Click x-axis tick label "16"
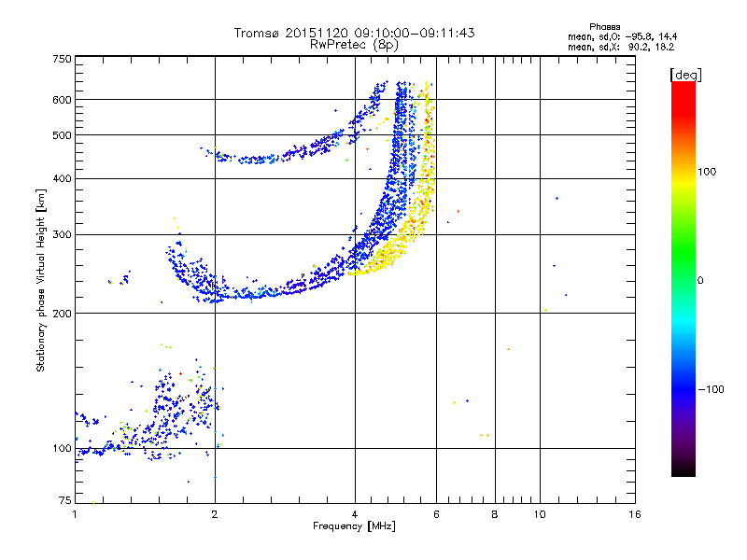747x560 pixels. click(x=635, y=514)
